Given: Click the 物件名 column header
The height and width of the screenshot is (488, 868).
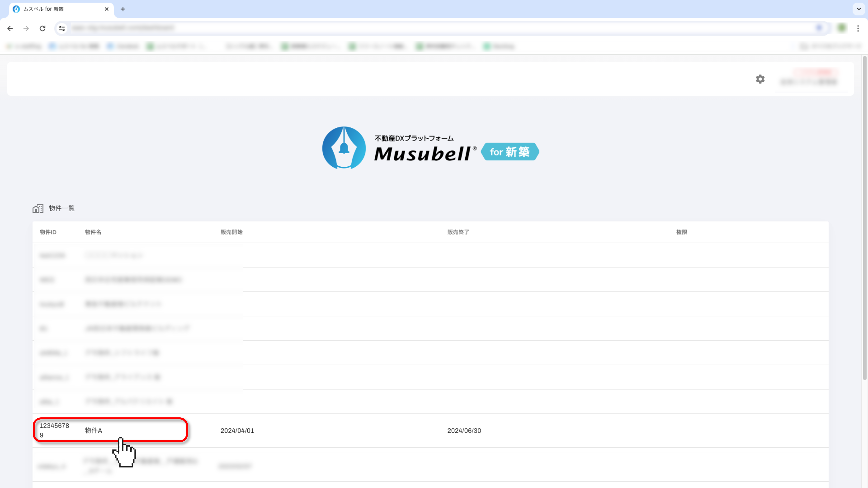Looking at the screenshot, I should pos(93,232).
